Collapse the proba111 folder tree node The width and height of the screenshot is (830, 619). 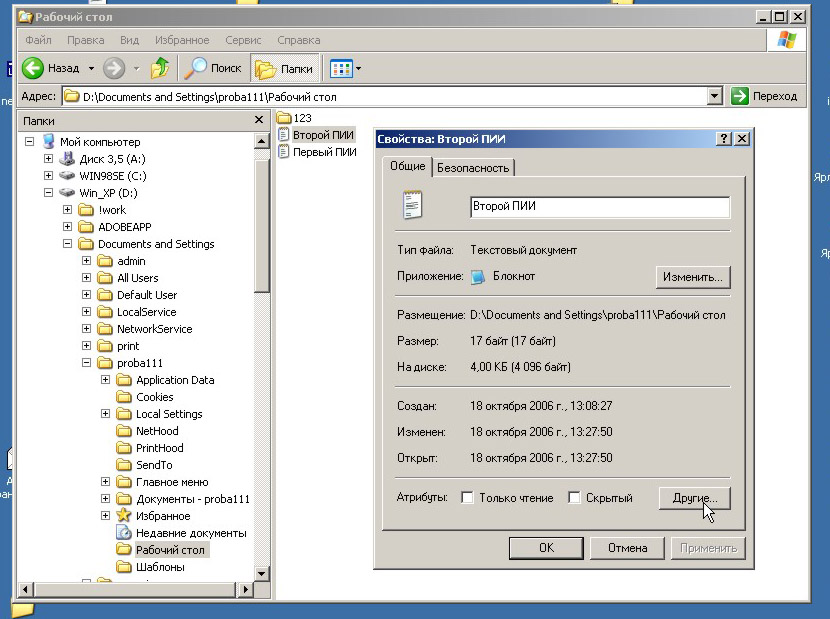(x=87, y=363)
